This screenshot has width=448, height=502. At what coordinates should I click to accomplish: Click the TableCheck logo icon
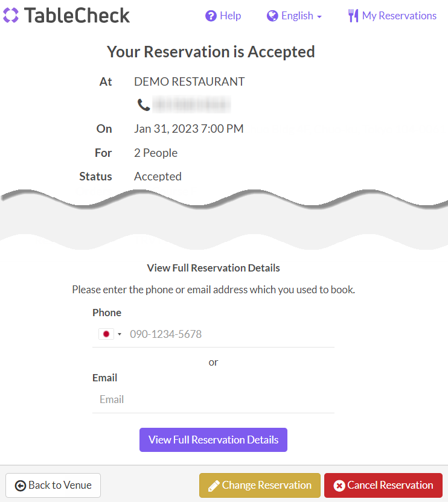[x=10, y=15]
